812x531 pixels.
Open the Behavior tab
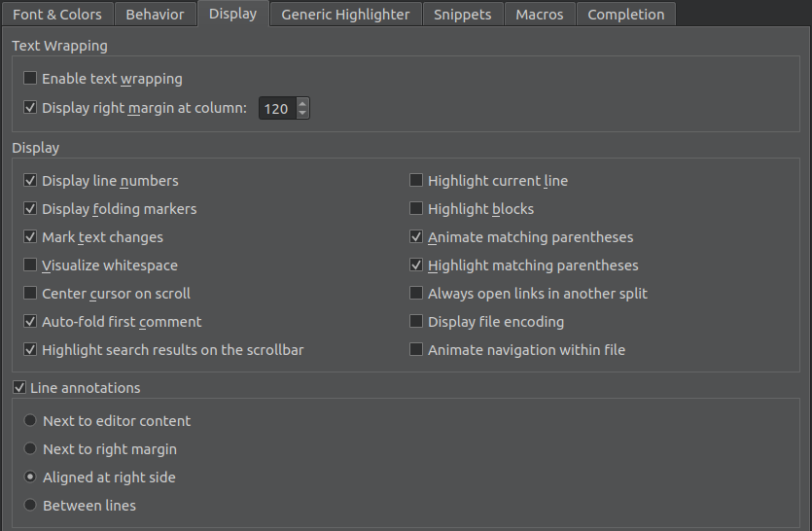(x=156, y=15)
